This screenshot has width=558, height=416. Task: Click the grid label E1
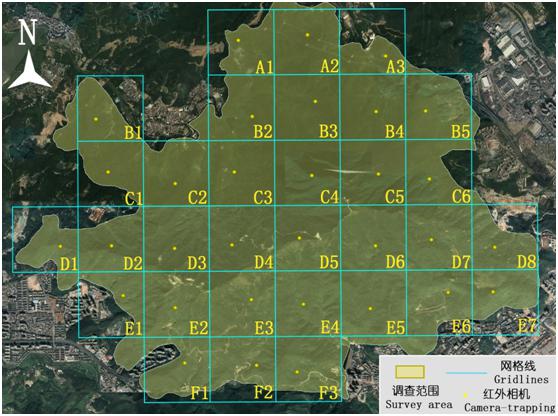pos(133,328)
